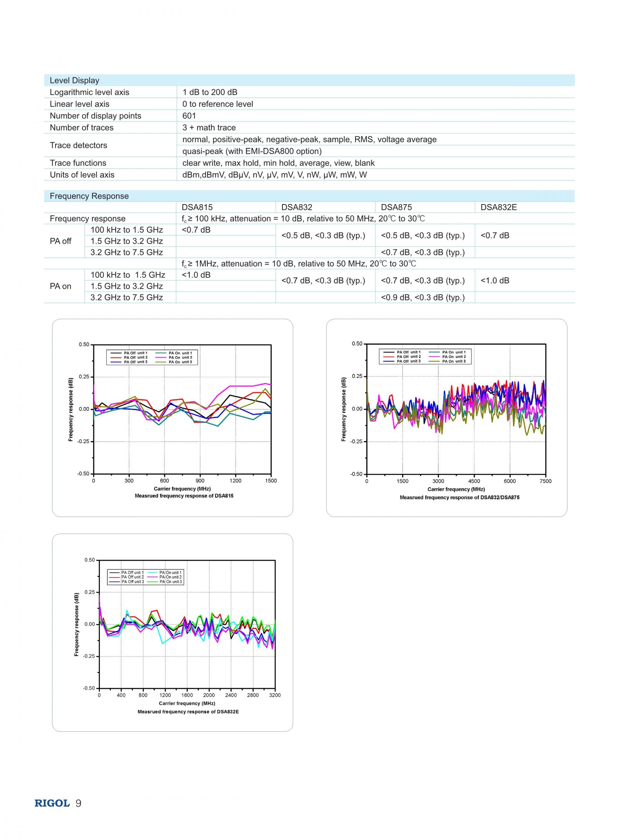Click "100 kHz to 1.5 GHz" under PA on
This screenshot has height=840, width=619.
point(128,275)
